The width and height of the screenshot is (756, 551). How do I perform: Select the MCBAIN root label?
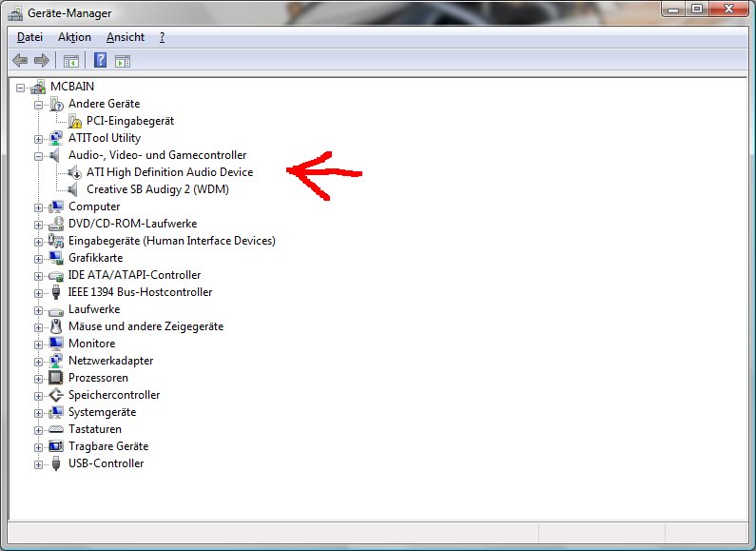pos(72,87)
